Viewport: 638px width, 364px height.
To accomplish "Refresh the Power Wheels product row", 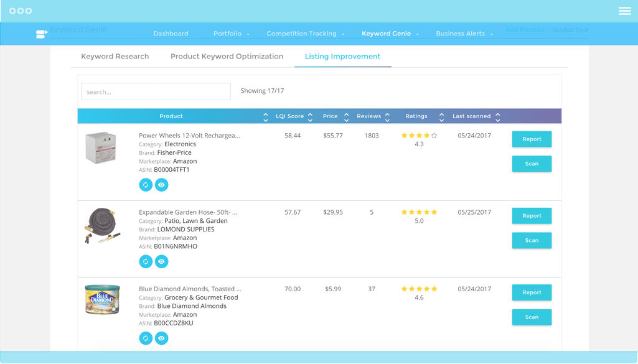I will (x=146, y=185).
